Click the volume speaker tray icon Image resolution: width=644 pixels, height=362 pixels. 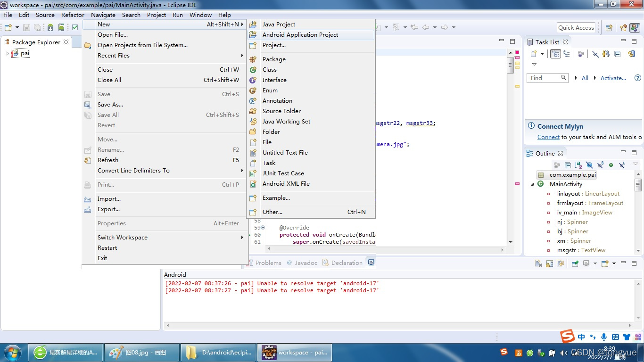[563, 353]
